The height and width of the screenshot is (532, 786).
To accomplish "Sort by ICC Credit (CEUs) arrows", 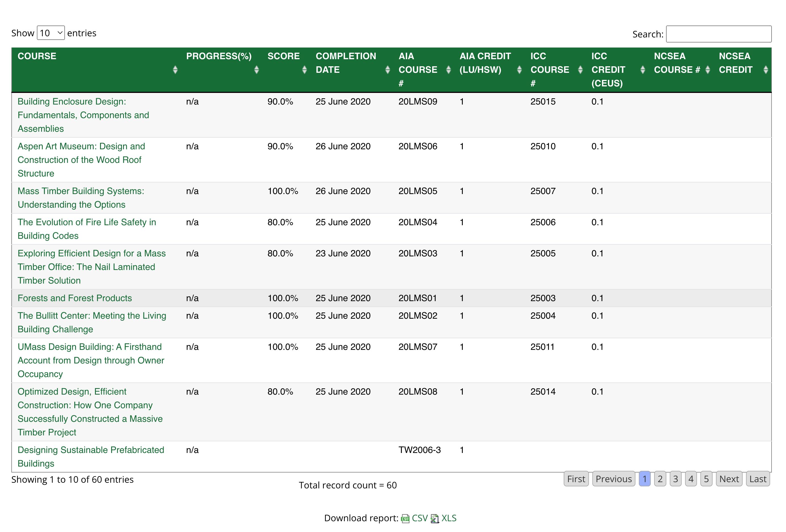I will (x=643, y=70).
